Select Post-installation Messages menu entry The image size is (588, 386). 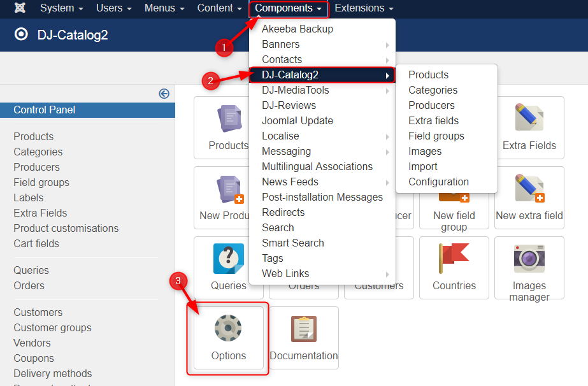pos(322,197)
